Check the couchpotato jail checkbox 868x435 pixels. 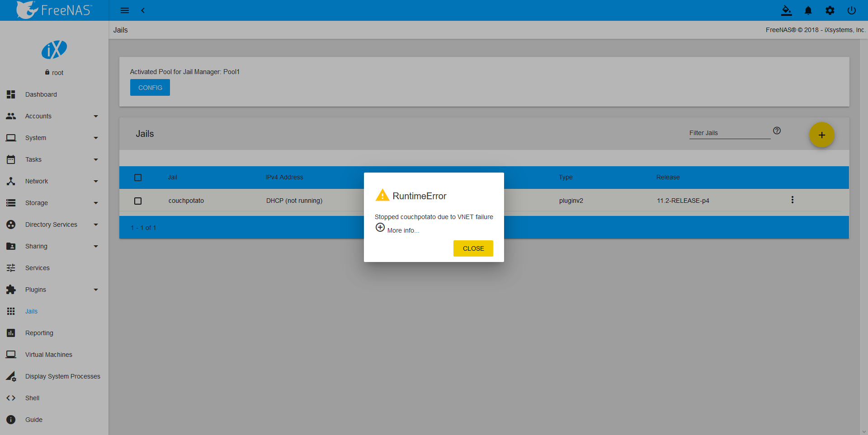pos(138,201)
